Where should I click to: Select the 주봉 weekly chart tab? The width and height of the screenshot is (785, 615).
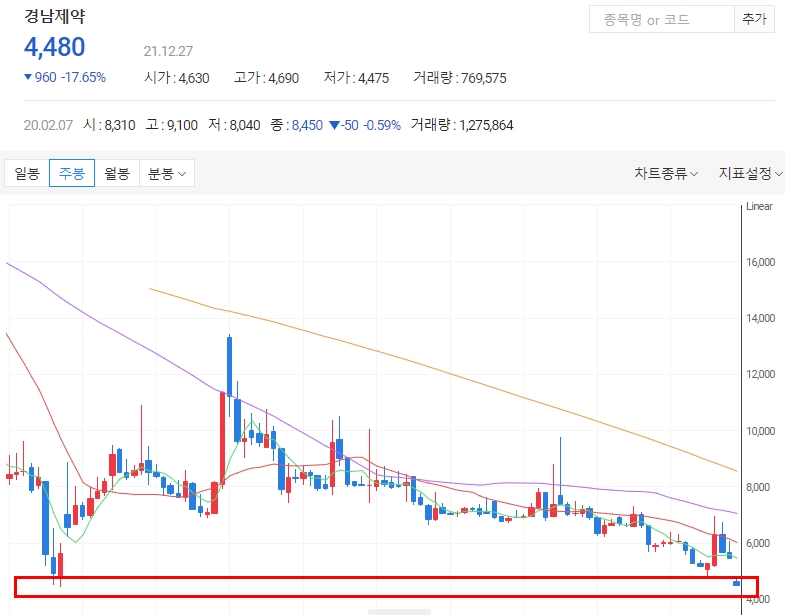tap(72, 173)
